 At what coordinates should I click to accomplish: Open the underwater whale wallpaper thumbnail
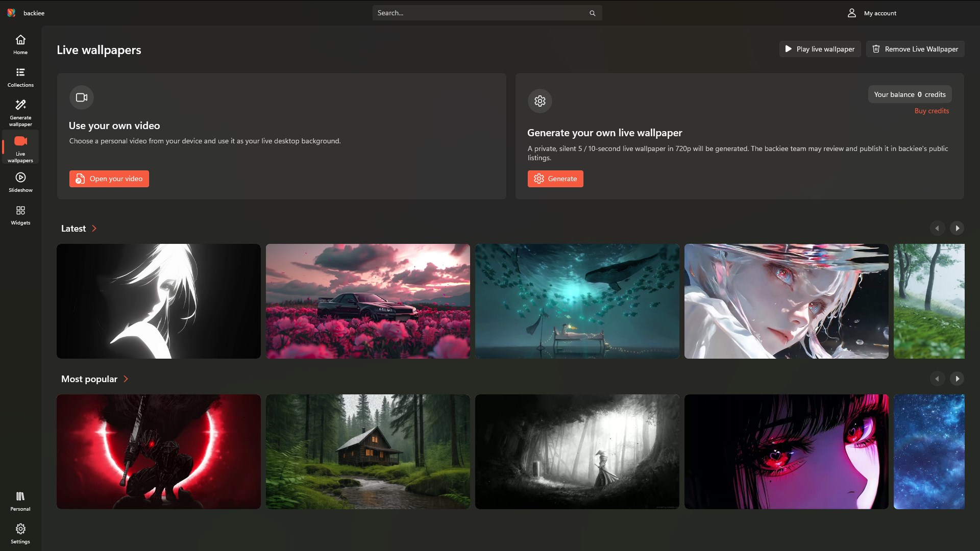click(577, 301)
